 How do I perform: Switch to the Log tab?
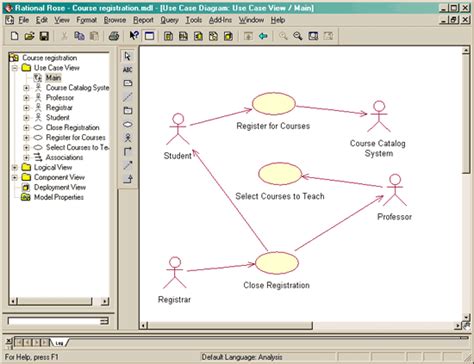tap(59, 342)
